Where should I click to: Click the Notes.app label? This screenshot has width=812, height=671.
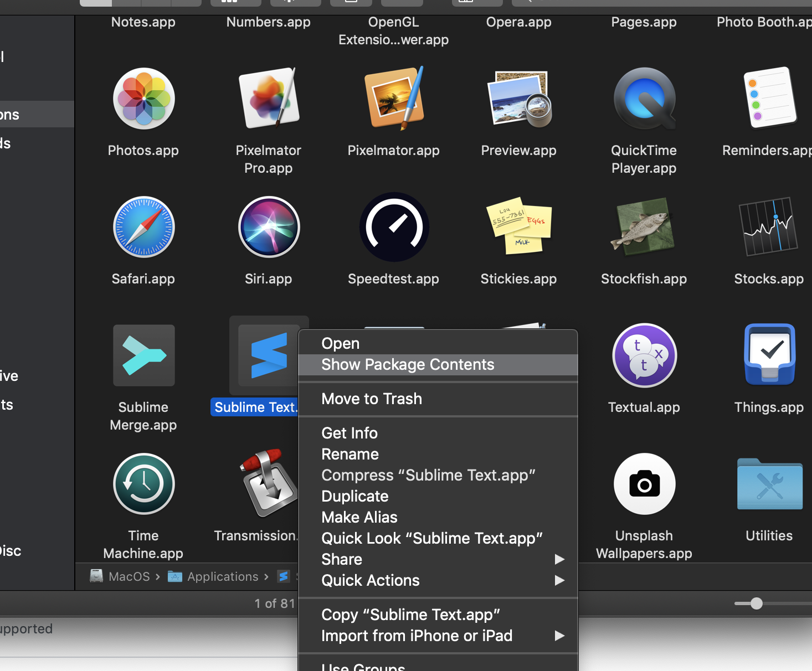point(143,22)
